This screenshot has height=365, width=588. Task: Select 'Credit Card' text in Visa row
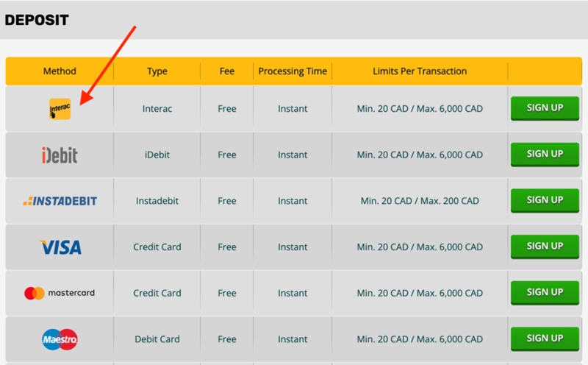[x=157, y=247]
